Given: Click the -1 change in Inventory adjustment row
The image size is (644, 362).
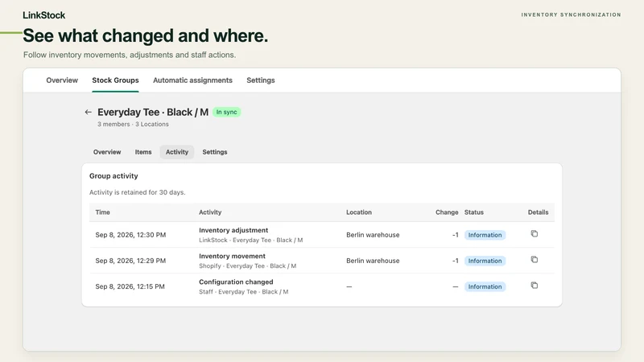Looking at the screenshot, I should [455, 235].
